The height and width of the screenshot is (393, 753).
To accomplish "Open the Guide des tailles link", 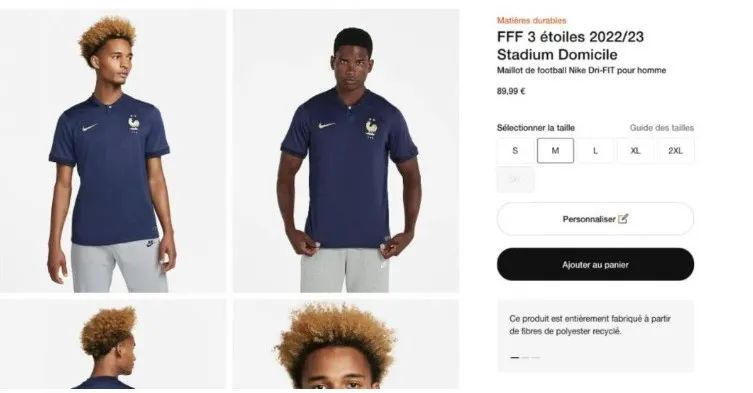I will click(x=662, y=128).
